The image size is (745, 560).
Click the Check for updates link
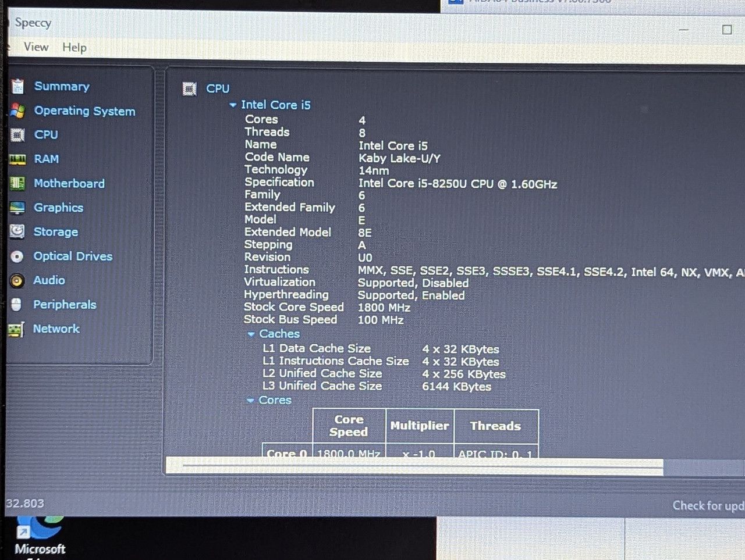708,506
